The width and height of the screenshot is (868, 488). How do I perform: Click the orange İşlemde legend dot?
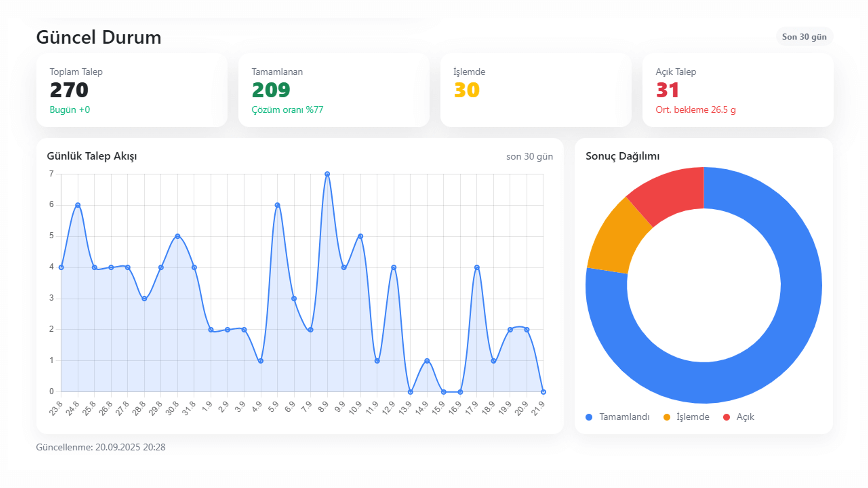coord(667,417)
